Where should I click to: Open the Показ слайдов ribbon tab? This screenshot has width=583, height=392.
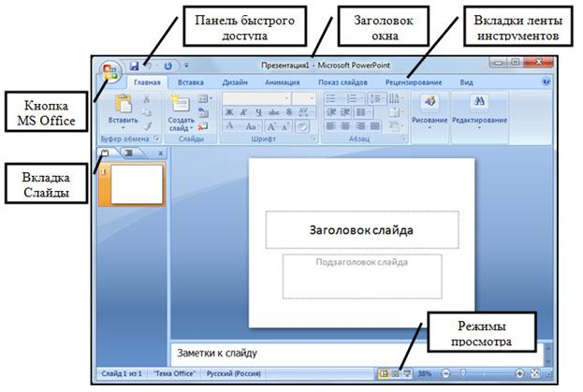[x=343, y=82]
